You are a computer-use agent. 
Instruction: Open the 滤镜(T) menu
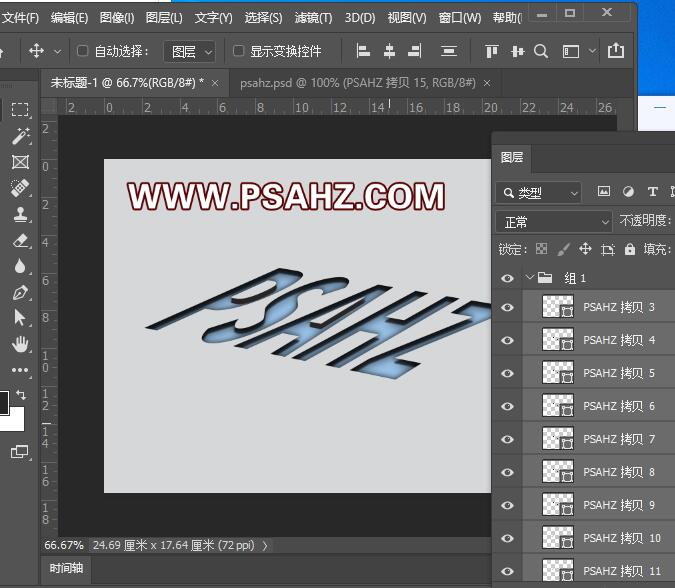(x=313, y=18)
